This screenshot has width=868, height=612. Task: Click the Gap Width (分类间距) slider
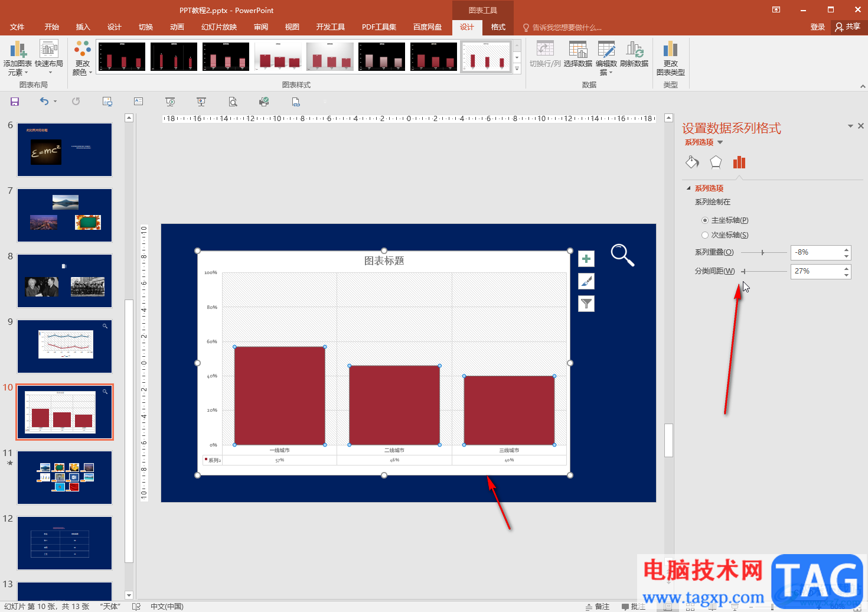tap(763, 271)
